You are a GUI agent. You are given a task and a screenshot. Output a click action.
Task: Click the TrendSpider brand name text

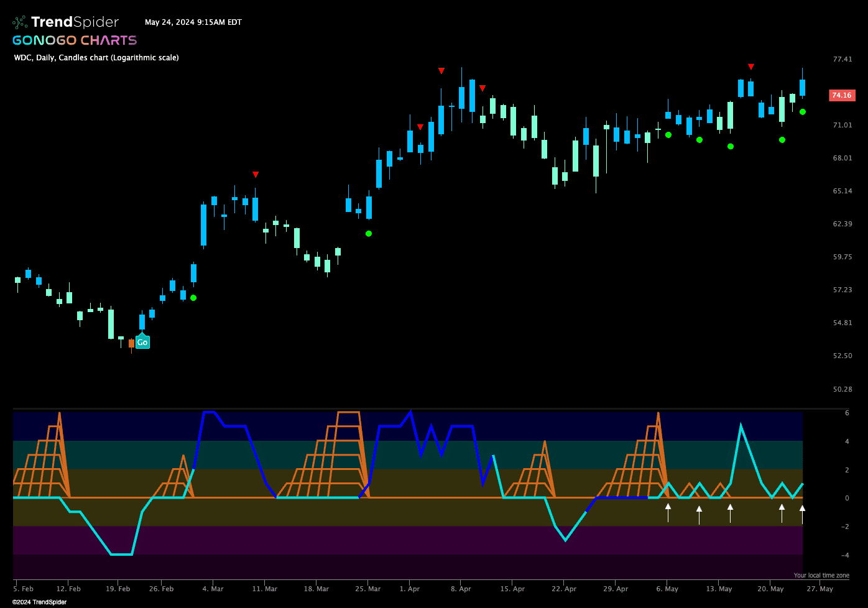pyautogui.click(x=75, y=22)
